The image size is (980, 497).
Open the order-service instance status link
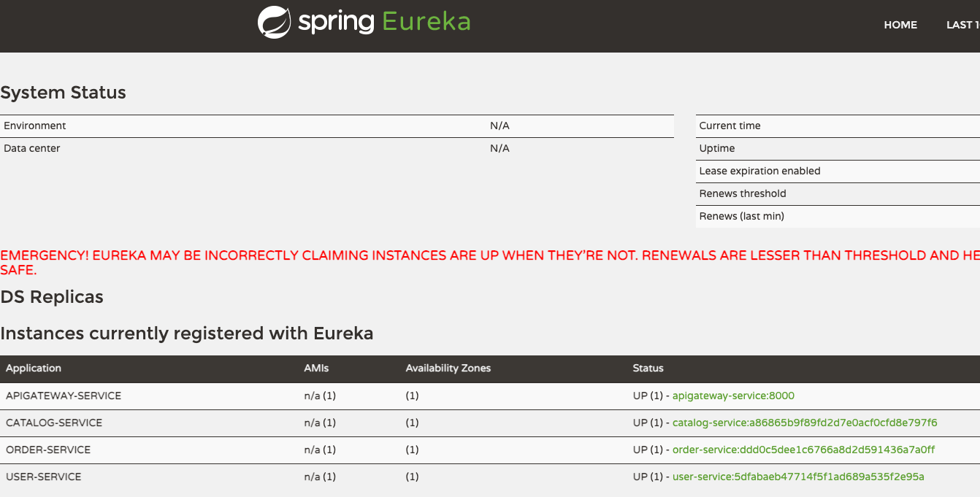point(803,450)
